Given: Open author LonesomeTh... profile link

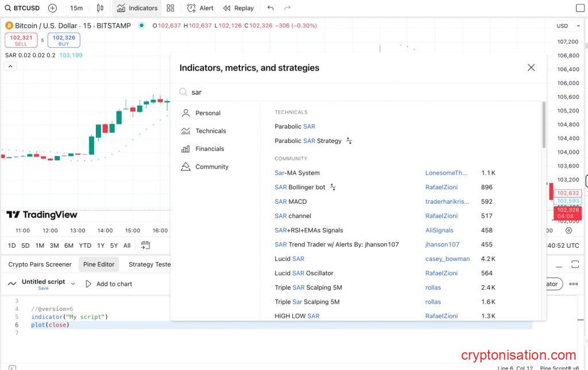Looking at the screenshot, I should [x=446, y=173].
